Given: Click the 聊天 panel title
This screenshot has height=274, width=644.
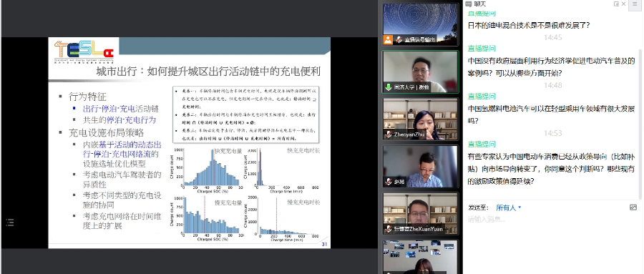Looking at the screenshot, I should [479, 4].
